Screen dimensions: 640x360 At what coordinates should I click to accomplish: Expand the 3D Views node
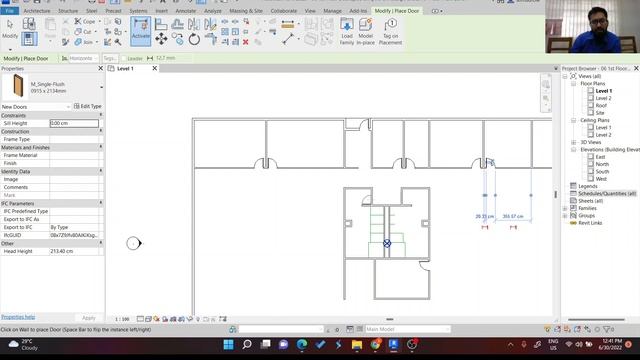click(x=573, y=142)
